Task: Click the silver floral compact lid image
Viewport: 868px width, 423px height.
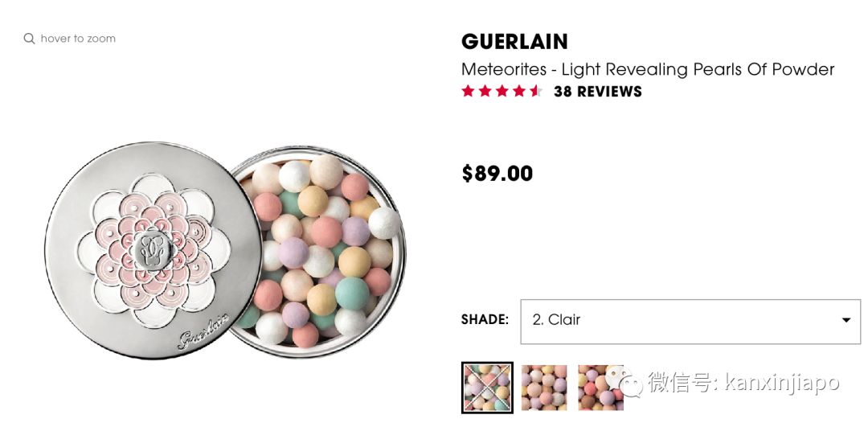Action: [x=153, y=249]
